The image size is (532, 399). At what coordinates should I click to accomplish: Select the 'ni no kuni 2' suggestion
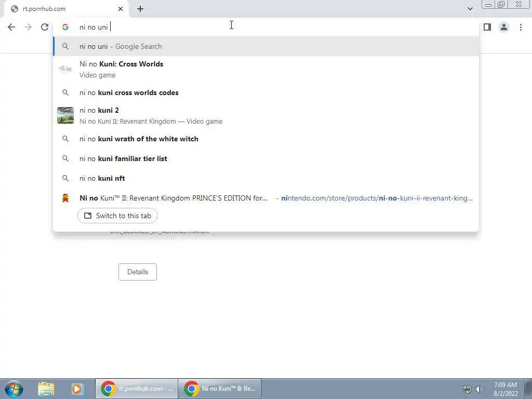click(266, 115)
